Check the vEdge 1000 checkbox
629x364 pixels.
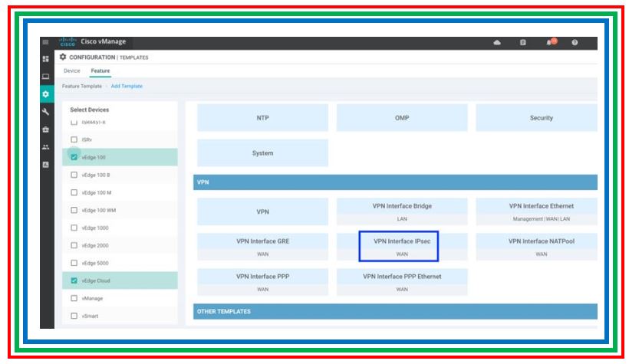(74, 228)
